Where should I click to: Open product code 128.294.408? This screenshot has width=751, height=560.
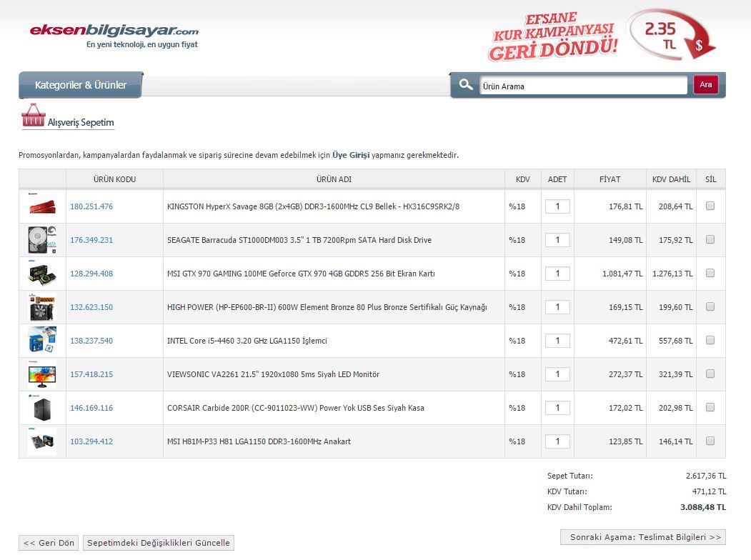click(x=91, y=274)
